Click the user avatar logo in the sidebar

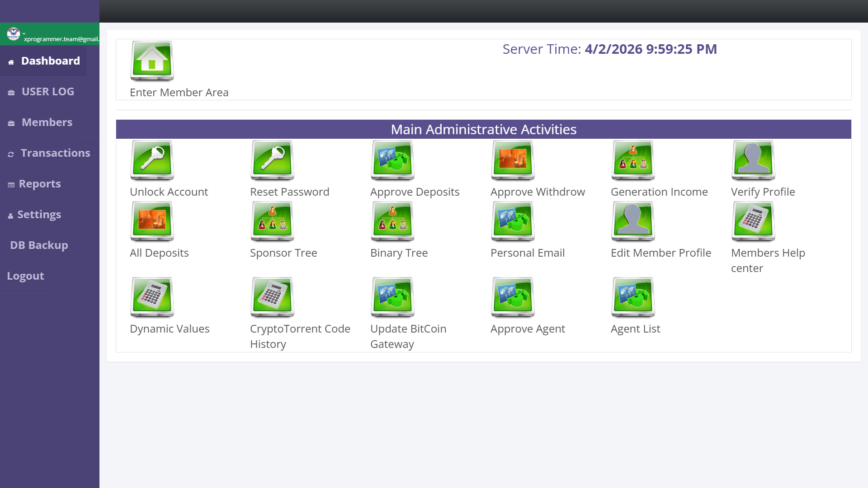(x=13, y=33)
